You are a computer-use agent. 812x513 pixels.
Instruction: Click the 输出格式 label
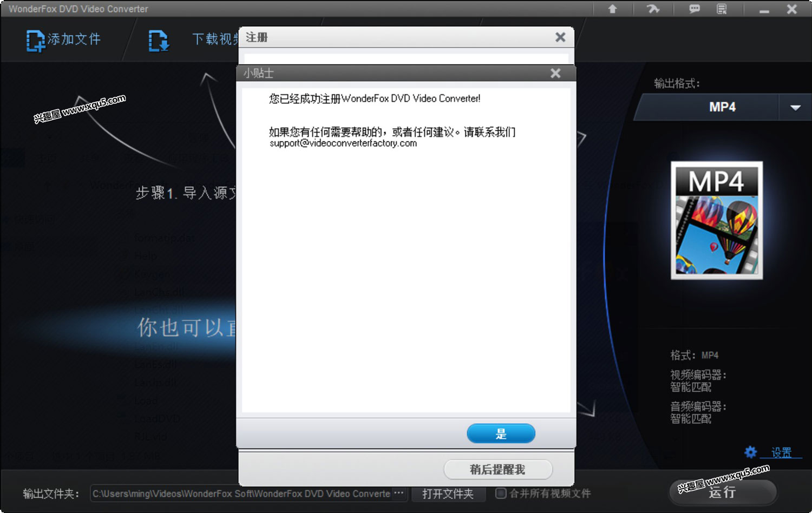[677, 83]
